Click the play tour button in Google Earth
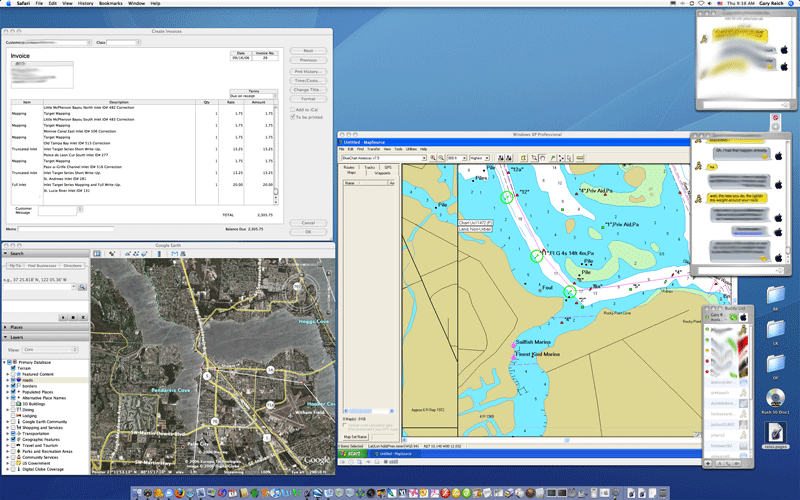This screenshot has height=500, width=800. (63, 317)
